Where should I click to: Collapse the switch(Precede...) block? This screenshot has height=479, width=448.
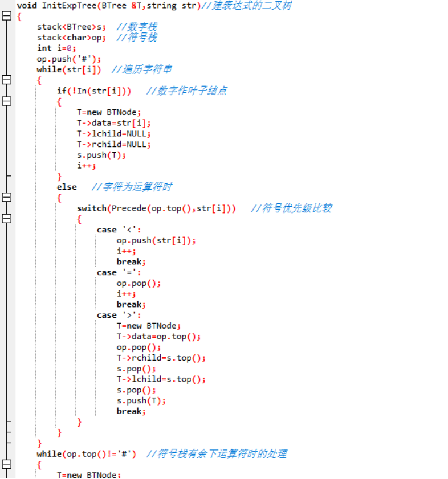point(6,219)
